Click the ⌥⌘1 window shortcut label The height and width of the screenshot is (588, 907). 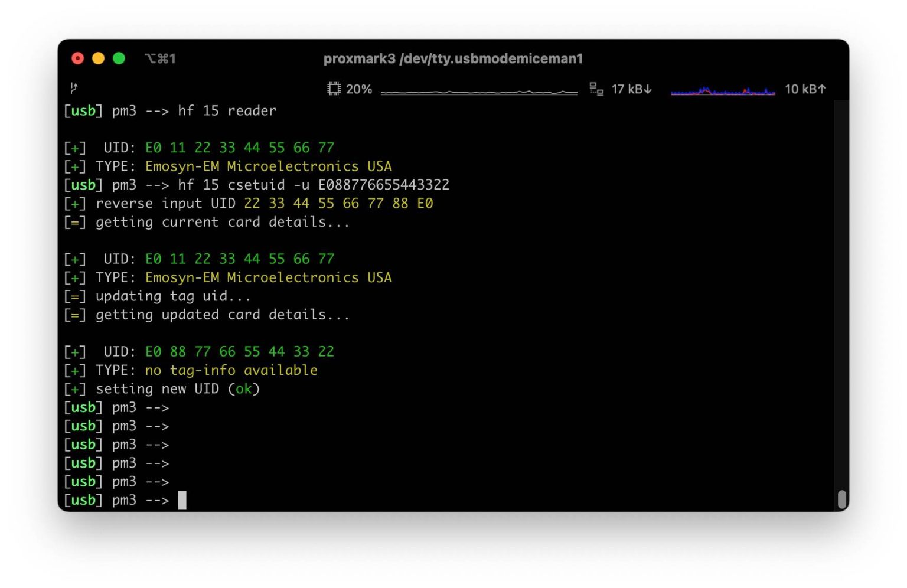pos(160,58)
